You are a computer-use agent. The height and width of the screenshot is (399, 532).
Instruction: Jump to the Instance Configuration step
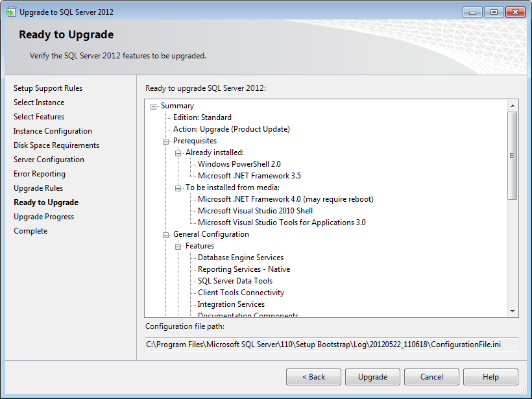(x=53, y=131)
